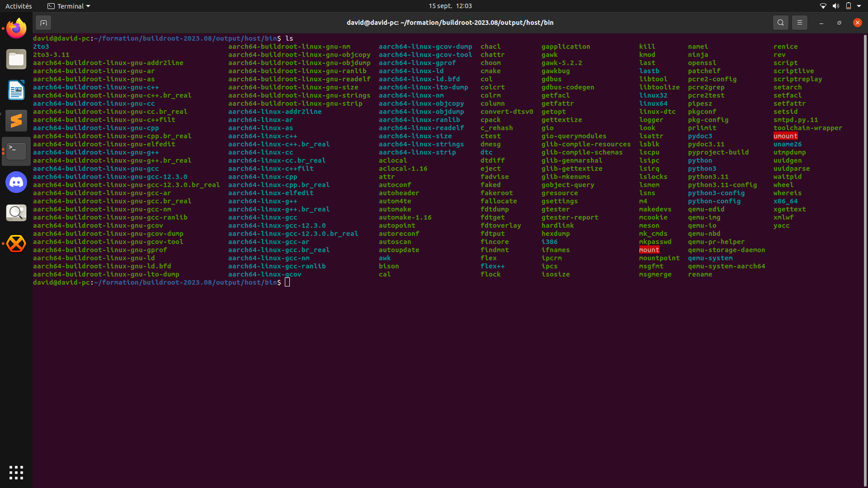Screen dimensions: 868x488
Task: Open the Terminal app menu in top bar
Action: pyautogui.click(x=69, y=6)
